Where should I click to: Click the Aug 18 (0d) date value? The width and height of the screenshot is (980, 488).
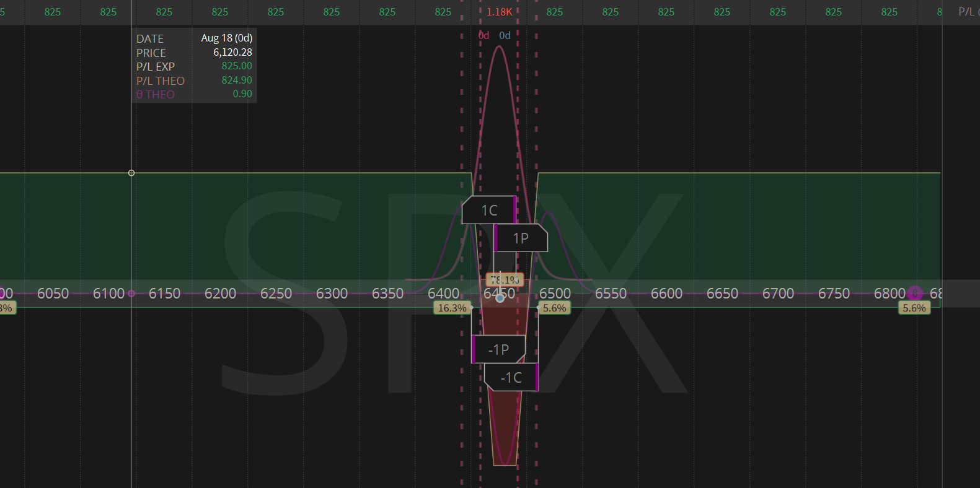tap(226, 38)
